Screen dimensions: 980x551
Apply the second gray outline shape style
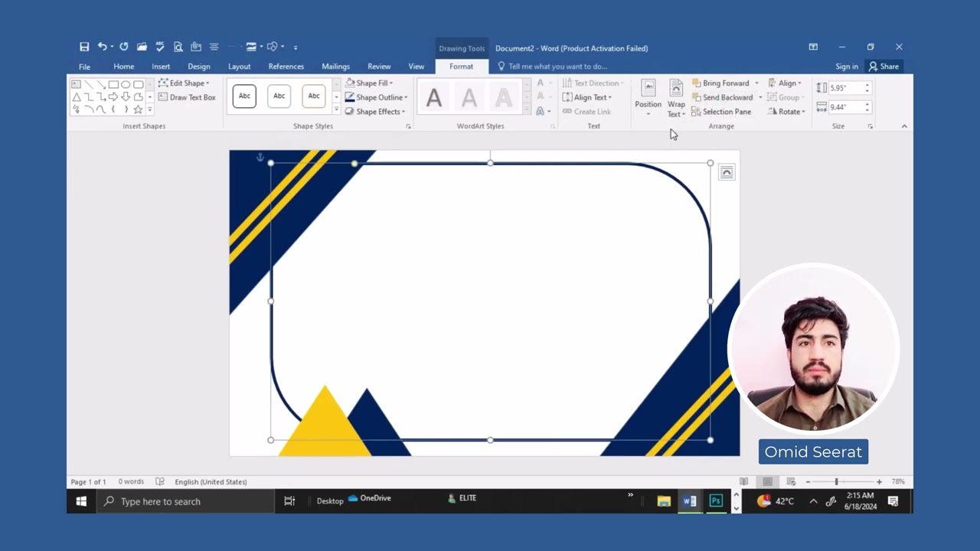click(279, 96)
